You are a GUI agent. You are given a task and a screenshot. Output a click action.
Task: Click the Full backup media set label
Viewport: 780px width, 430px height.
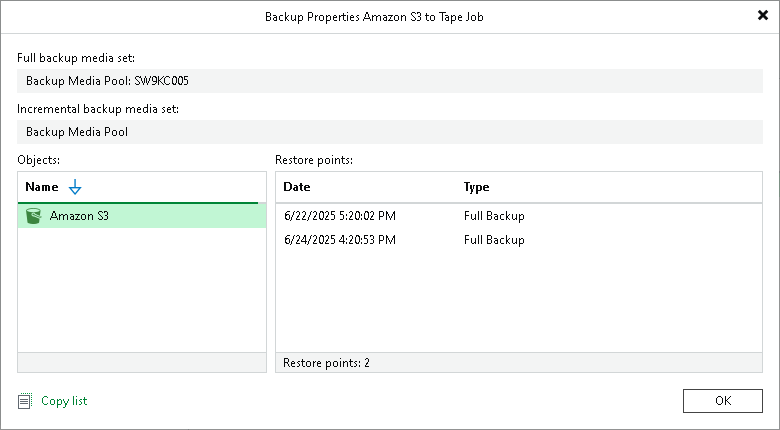coord(76,58)
